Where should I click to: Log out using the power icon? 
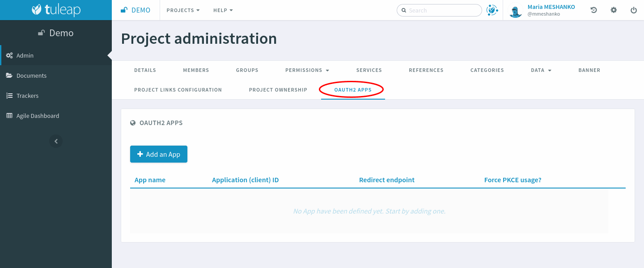634,9
